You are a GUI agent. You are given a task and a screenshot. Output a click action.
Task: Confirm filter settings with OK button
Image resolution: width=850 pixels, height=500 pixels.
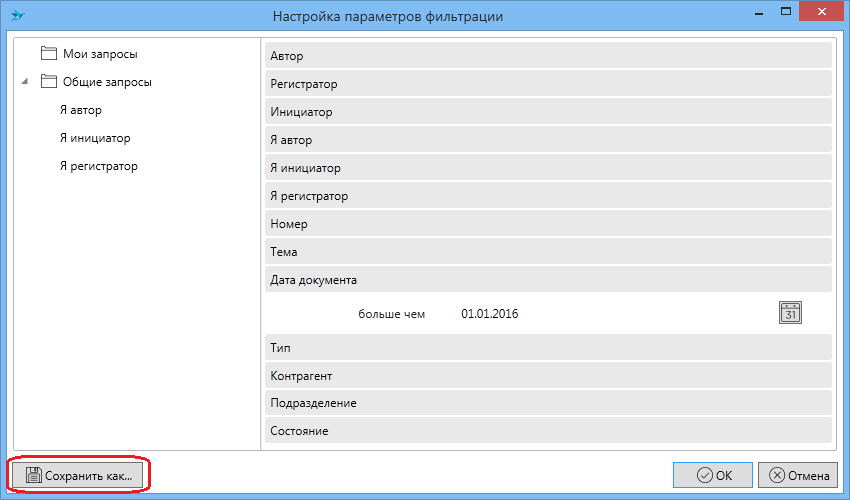click(712, 475)
